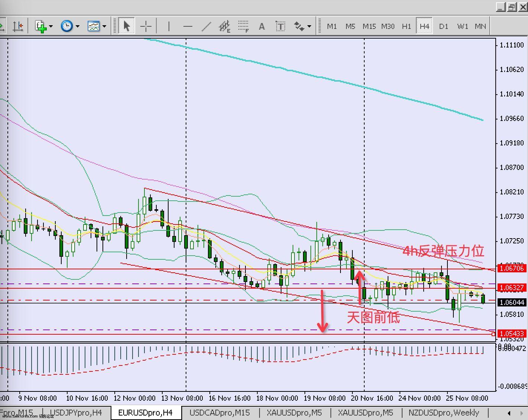Select the text 'A' tool
Image resolution: width=528 pixels, height=420 pixels.
(262, 26)
